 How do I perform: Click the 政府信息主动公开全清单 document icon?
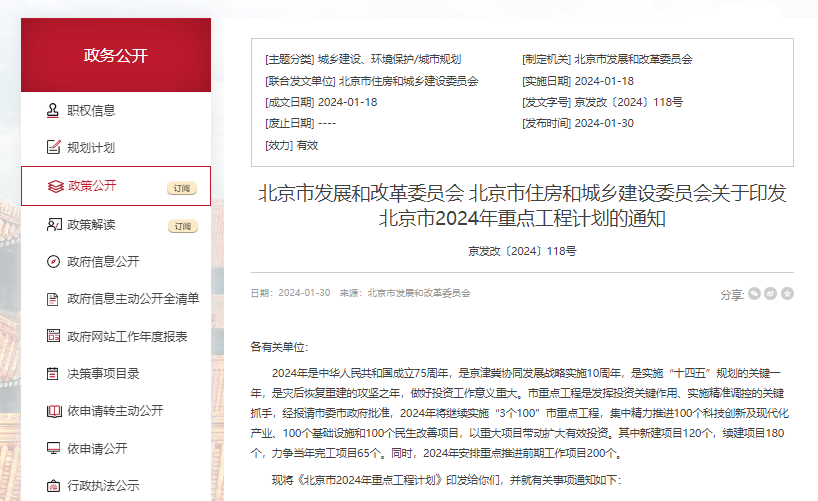[53, 299]
